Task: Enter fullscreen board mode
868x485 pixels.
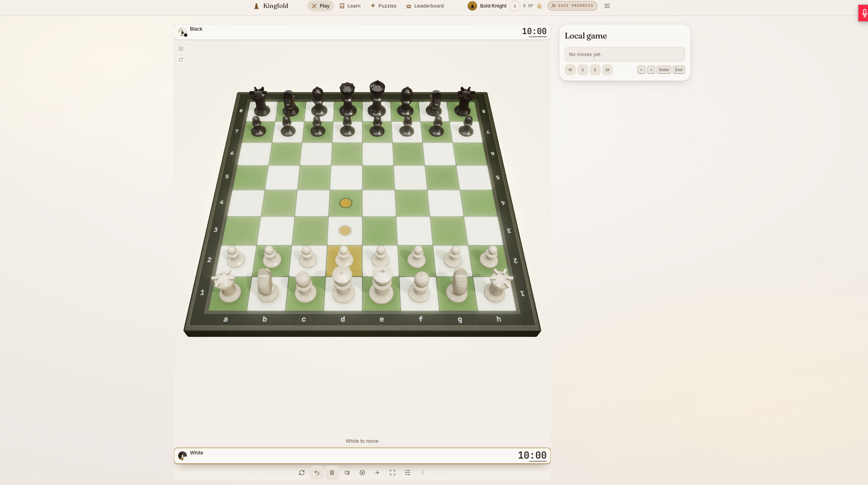Action: coord(392,473)
